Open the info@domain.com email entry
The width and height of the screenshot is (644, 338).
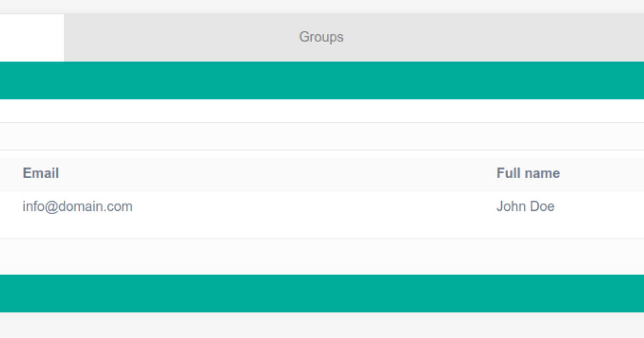click(77, 207)
